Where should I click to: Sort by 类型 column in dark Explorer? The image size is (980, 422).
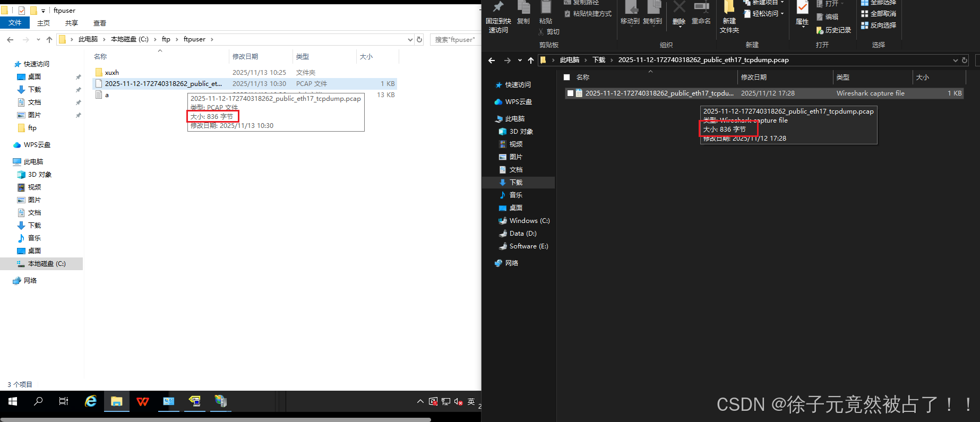(x=843, y=77)
